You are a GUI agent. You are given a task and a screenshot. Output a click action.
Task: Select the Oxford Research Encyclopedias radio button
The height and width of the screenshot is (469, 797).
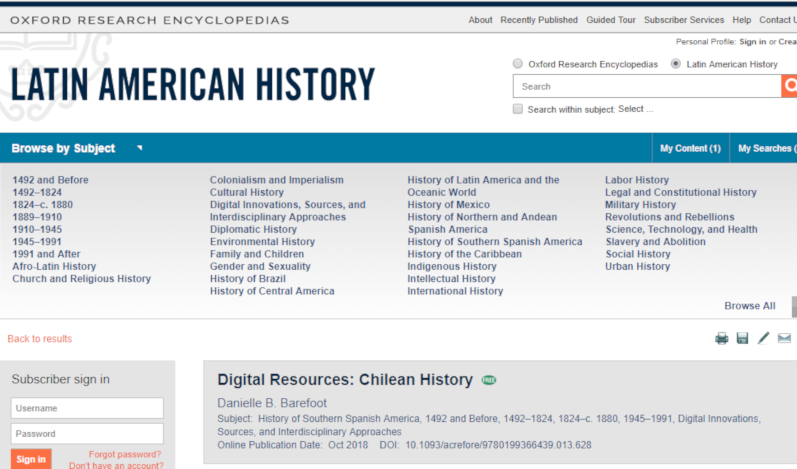(517, 64)
